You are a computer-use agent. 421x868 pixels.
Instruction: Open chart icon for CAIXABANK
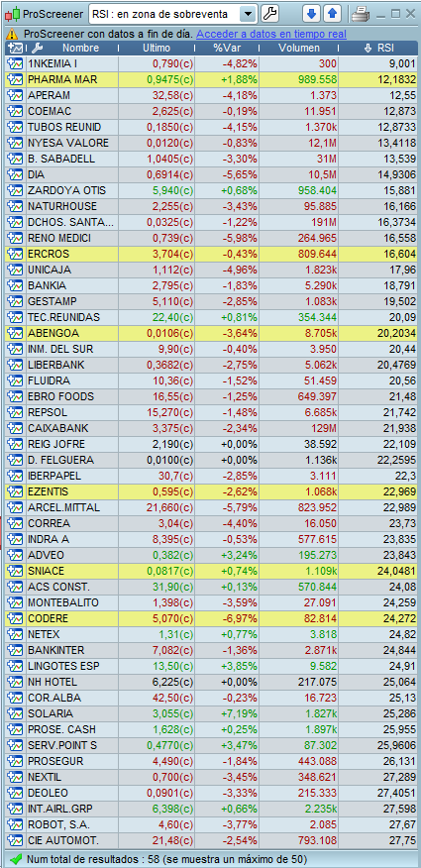click(15, 428)
